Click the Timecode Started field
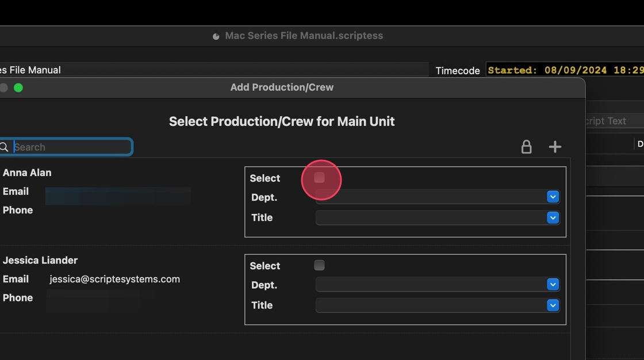This screenshot has width=644, height=360. click(565, 70)
